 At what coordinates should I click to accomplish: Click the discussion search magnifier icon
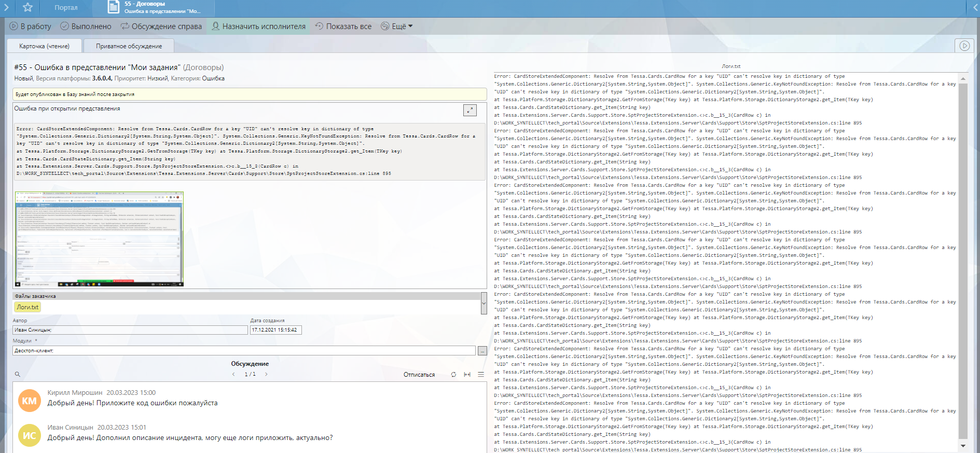[18, 374]
